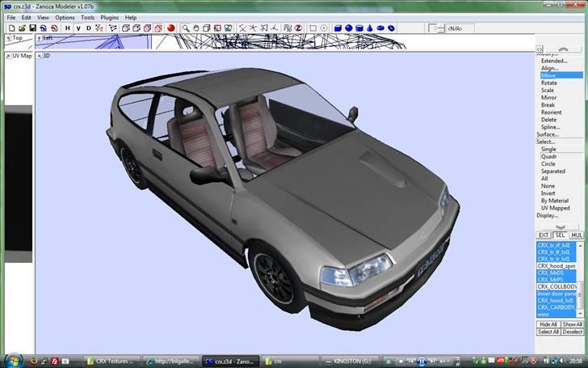This screenshot has width=588, height=368.
Task: Create a cylinder primitive
Action: (359, 28)
